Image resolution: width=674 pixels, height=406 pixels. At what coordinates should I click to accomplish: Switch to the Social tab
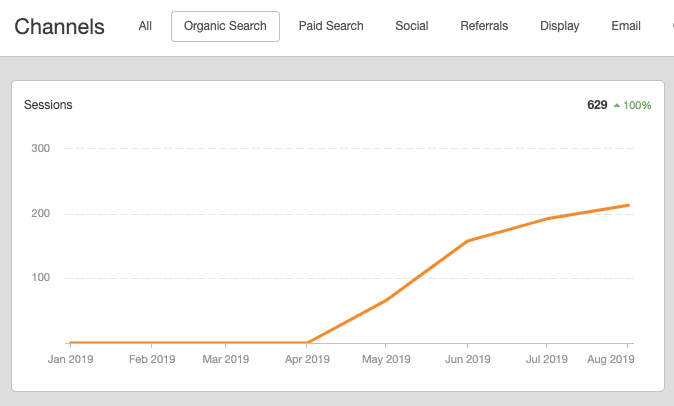(412, 26)
